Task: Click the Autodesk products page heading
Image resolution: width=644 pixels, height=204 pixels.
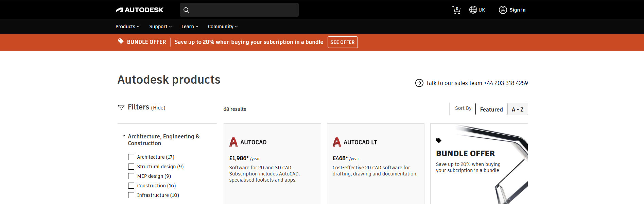Action: (169, 80)
